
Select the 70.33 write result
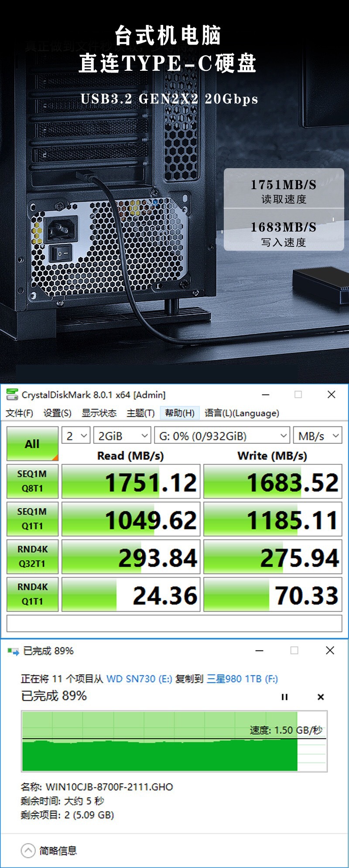click(x=273, y=594)
